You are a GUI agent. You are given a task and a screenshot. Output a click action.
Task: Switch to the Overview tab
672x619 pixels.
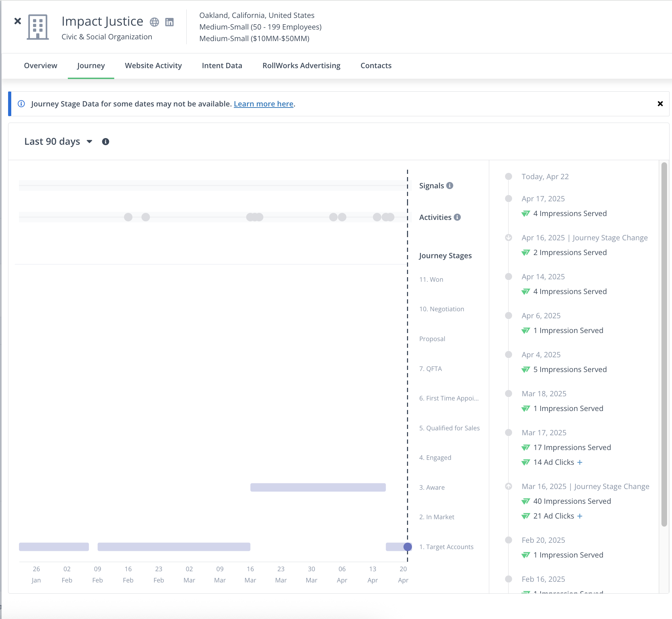40,66
